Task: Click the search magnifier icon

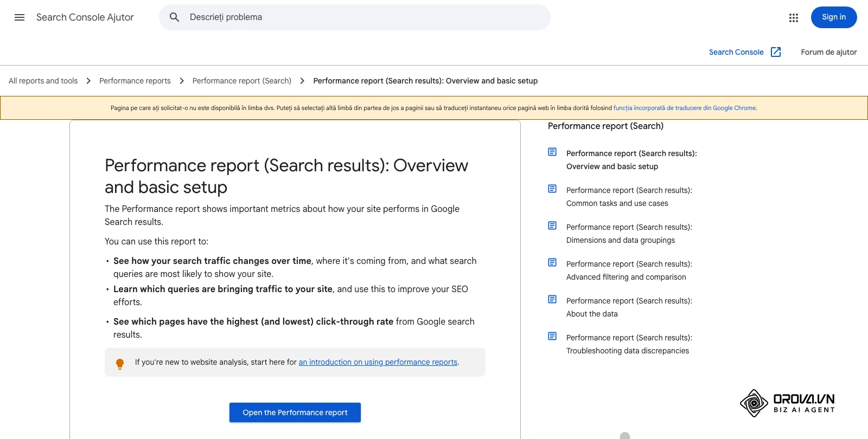Action: pos(174,17)
